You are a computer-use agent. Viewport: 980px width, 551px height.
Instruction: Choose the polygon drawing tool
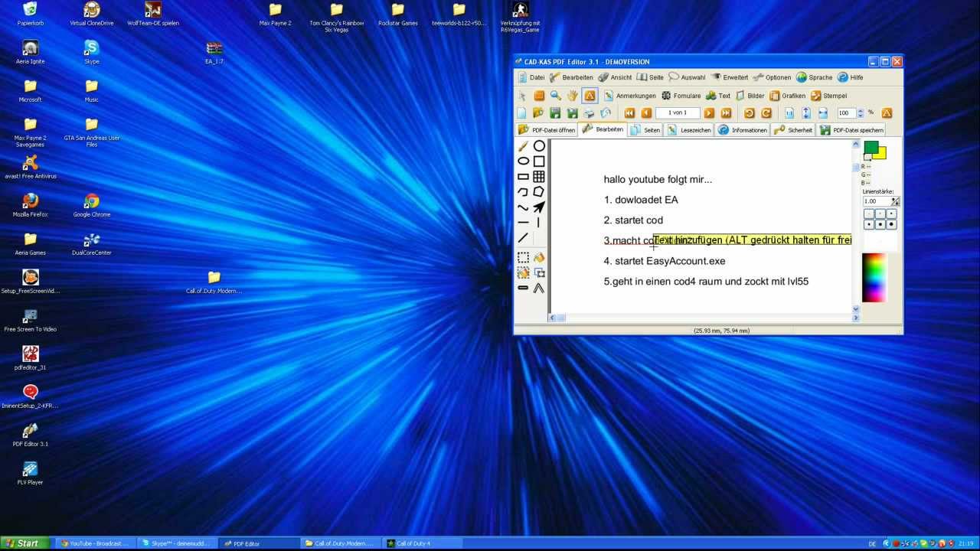(539, 191)
